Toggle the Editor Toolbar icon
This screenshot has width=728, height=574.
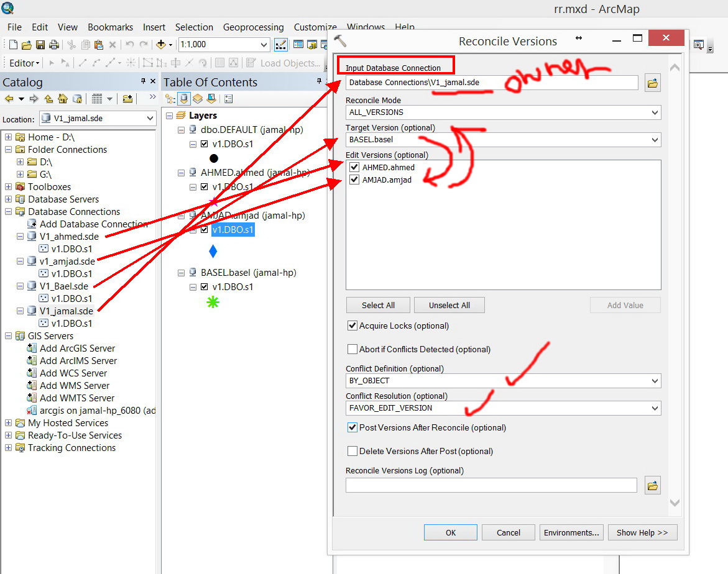281,45
